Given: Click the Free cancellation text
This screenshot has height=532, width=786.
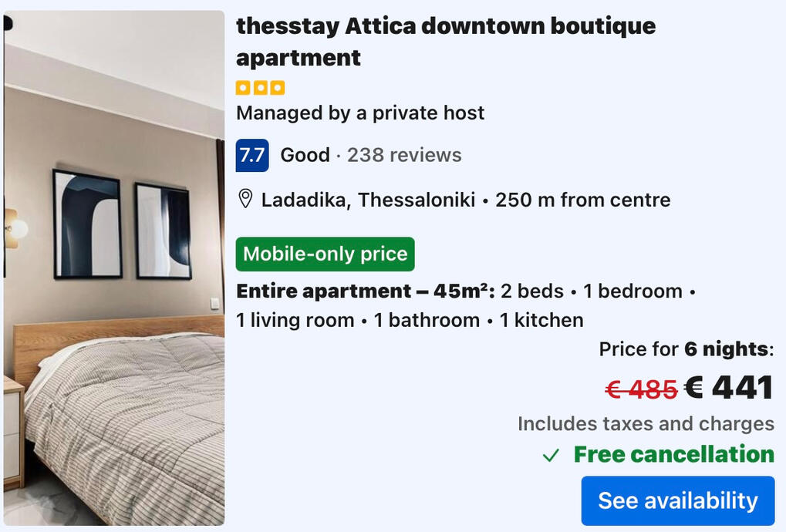Looking at the screenshot, I should pos(673,455).
